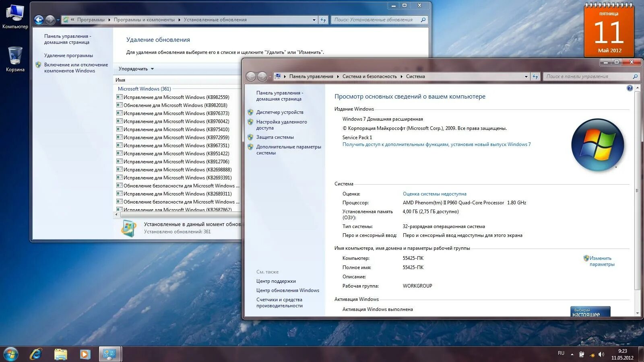The height and width of the screenshot is (362, 644).
Task: Click Forward arrow in Updates window
Action: coord(50,20)
